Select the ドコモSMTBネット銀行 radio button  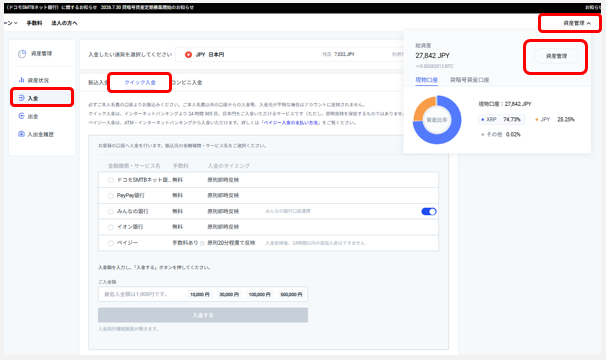click(111, 180)
